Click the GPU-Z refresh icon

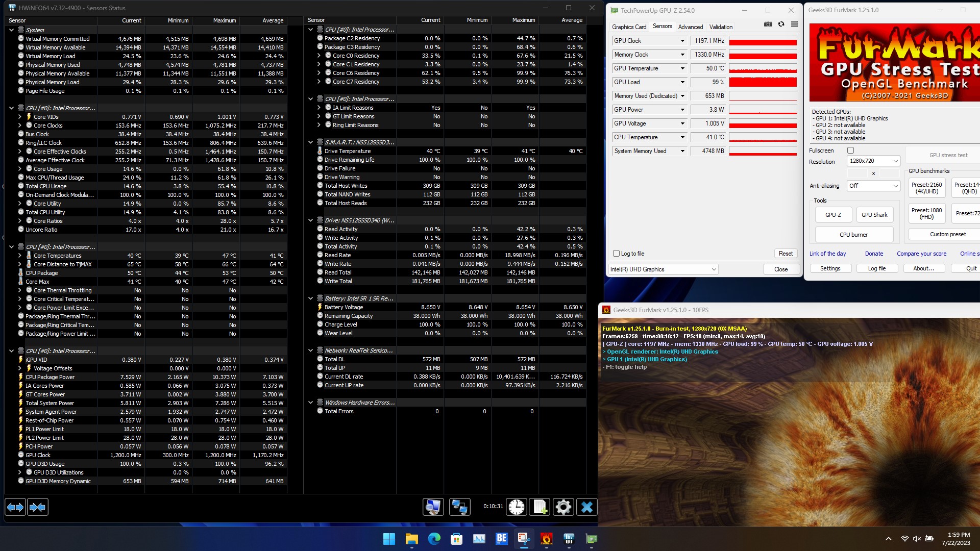[x=781, y=24]
